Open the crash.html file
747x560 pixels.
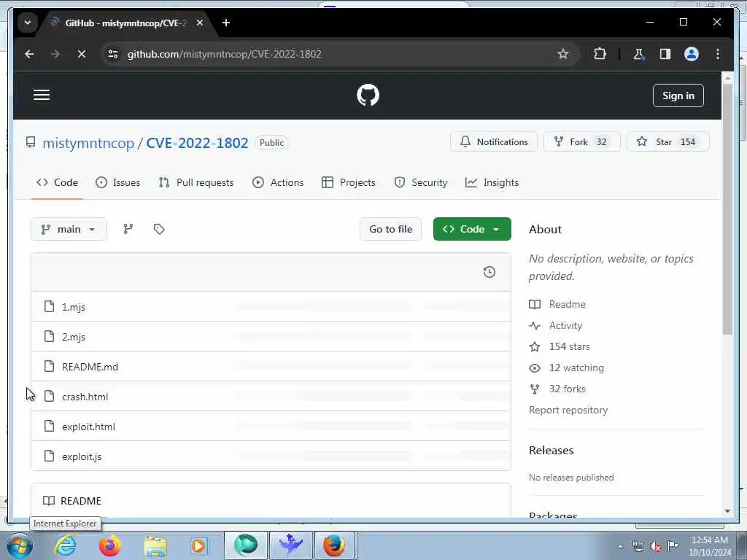click(85, 397)
